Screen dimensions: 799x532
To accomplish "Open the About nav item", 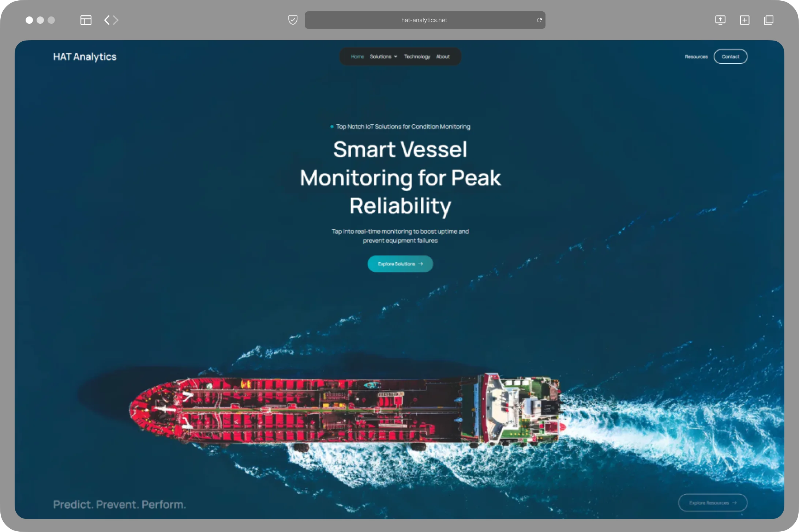I will (443, 57).
